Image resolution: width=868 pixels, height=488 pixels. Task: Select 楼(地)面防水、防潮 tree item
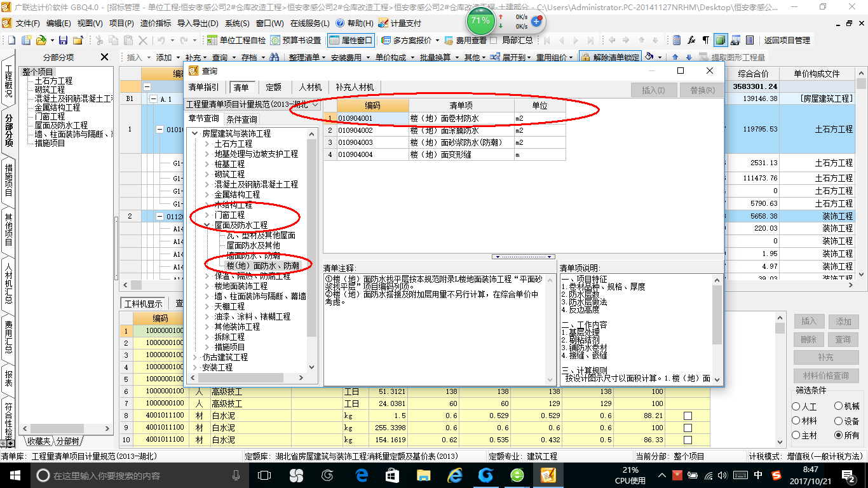click(x=262, y=266)
